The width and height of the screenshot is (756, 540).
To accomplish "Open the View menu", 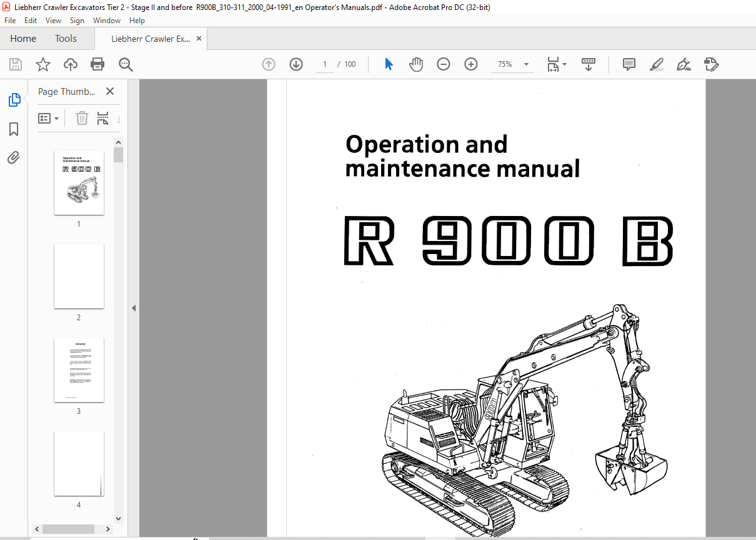I will pyautogui.click(x=53, y=21).
